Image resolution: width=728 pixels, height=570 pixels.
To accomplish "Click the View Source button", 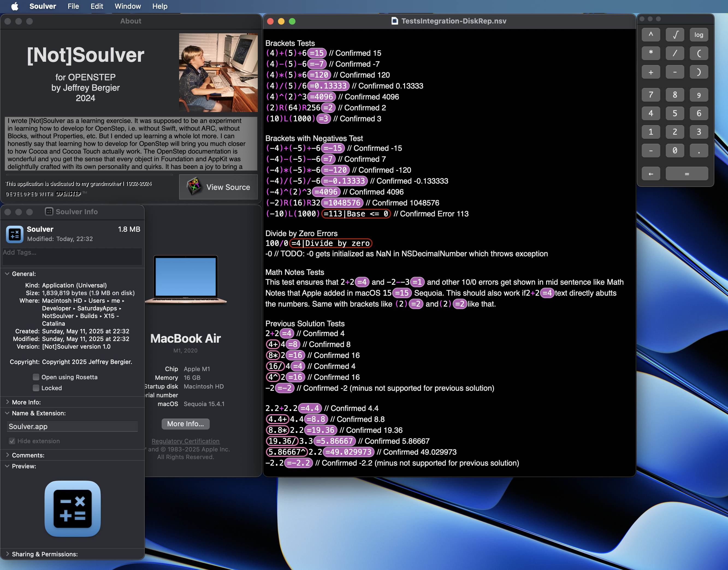I will tap(218, 187).
